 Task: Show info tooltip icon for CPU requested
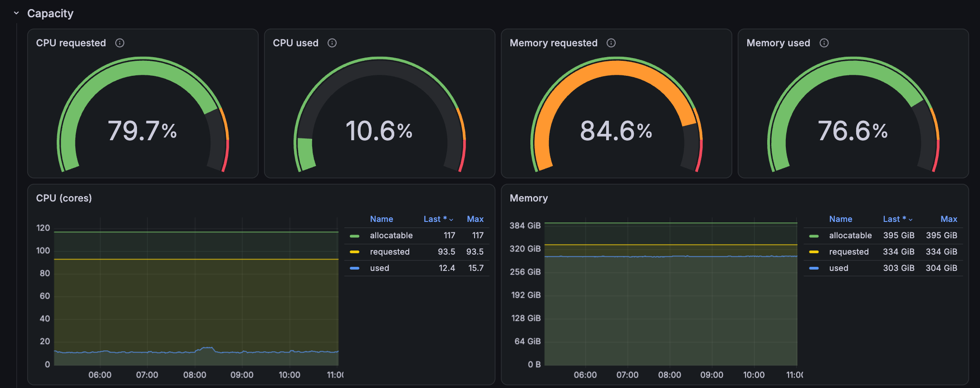[120, 43]
